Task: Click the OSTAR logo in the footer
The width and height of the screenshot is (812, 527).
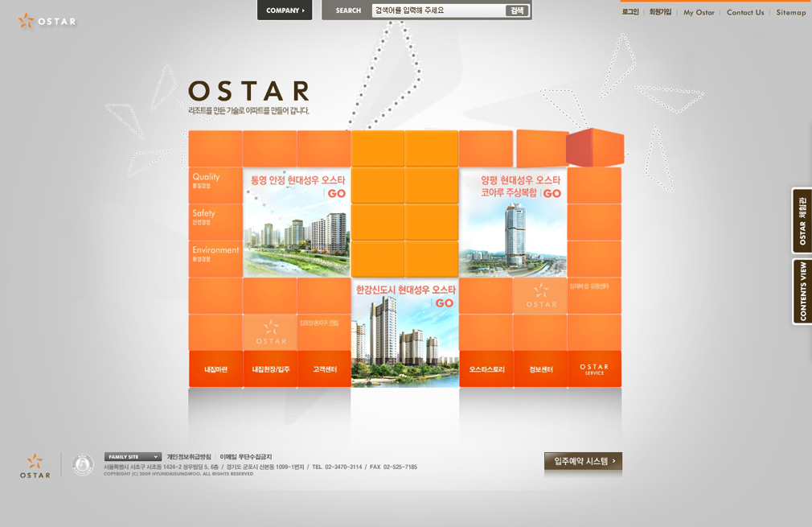Action: [x=35, y=466]
